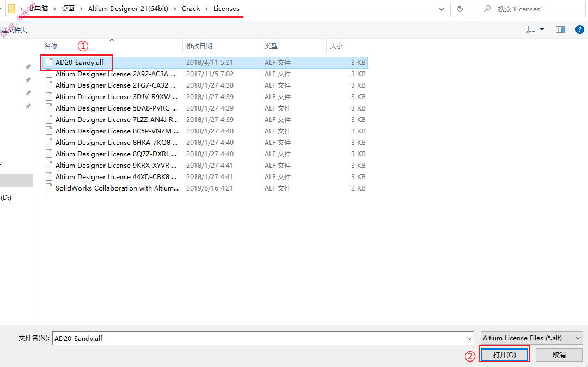Expand the chevron after 此电脑 breadcrumb
The height and width of the screenshot is (367, 588).
coord(54,9)
